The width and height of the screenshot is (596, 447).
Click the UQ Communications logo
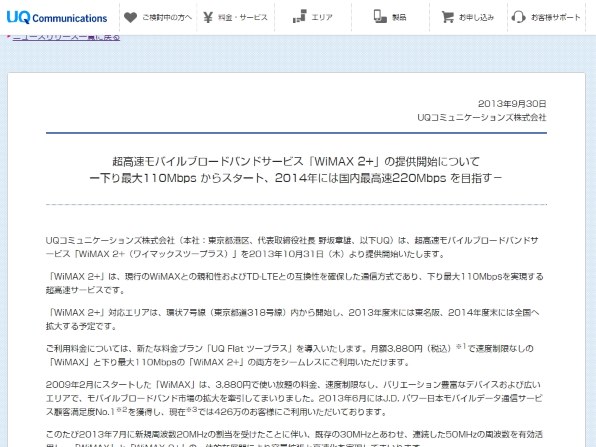point(57,17)
